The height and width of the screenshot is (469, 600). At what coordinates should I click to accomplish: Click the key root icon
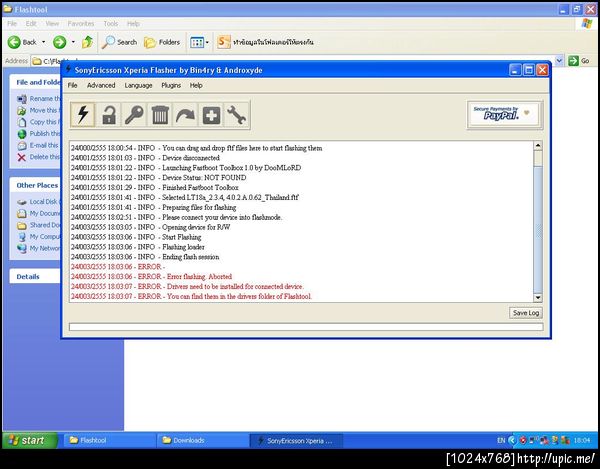[x=134, y=115]
